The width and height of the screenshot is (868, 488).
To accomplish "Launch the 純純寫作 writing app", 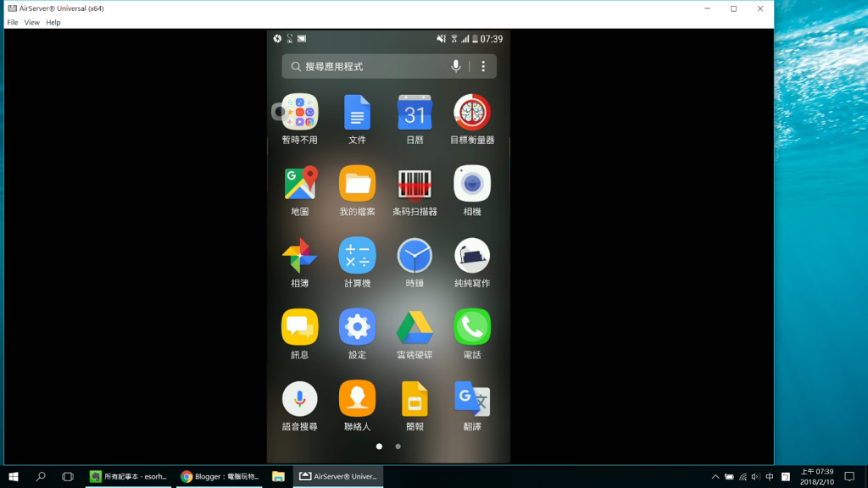I will pos(472,255).
